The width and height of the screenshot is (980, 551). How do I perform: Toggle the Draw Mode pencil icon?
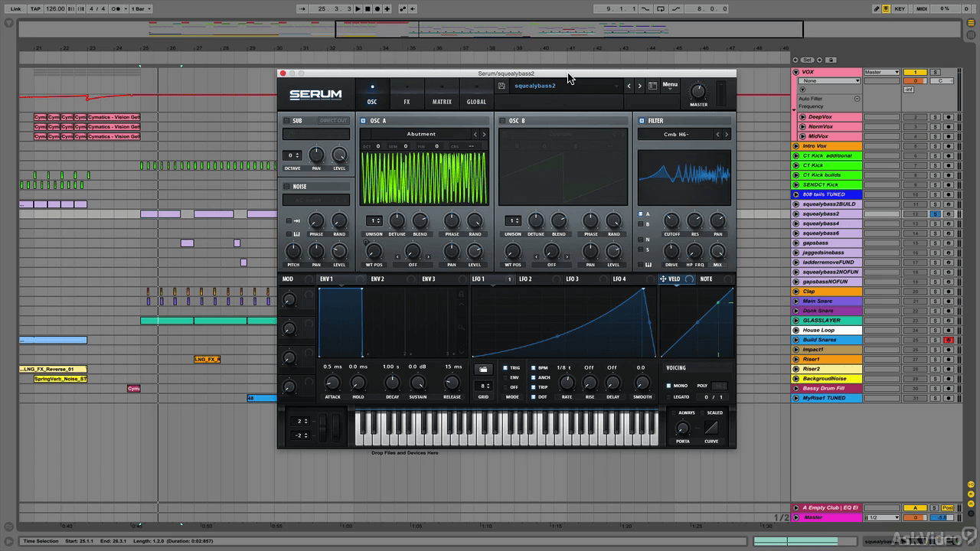[877, 9]
